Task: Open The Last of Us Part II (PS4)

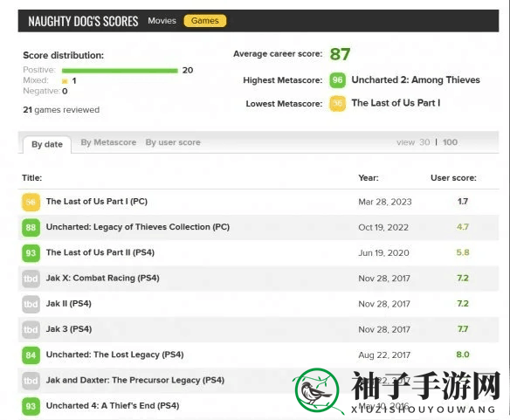Action: pos(100,252)
